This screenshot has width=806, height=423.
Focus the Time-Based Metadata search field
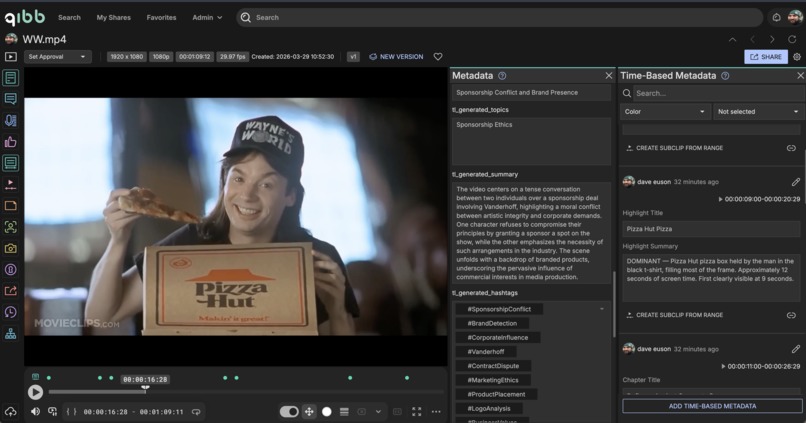pos(712,93)
